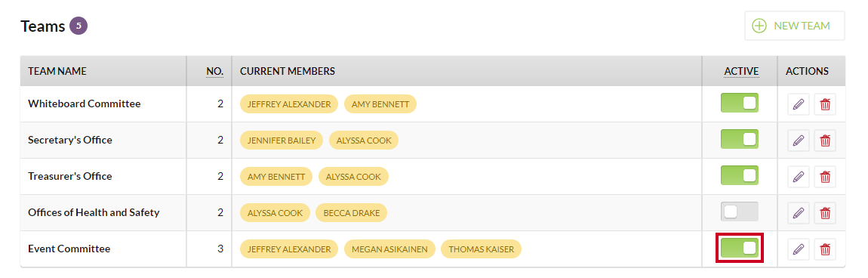Toggle Treasurer's Office active switch
The image size is (868, 278).
pos(740,175)
